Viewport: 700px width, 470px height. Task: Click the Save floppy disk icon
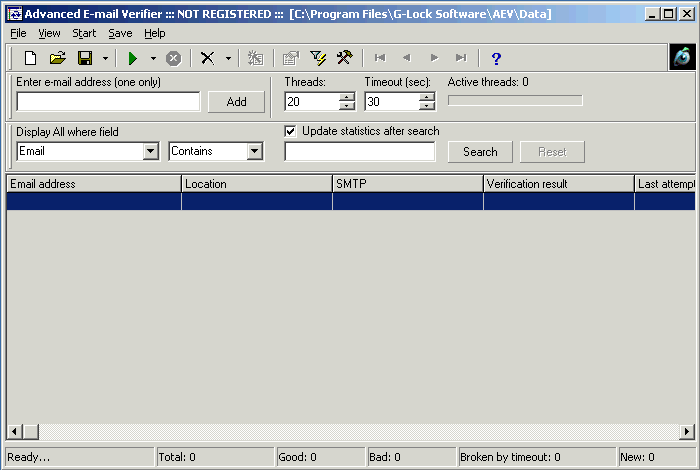click(x=85, y=58)
